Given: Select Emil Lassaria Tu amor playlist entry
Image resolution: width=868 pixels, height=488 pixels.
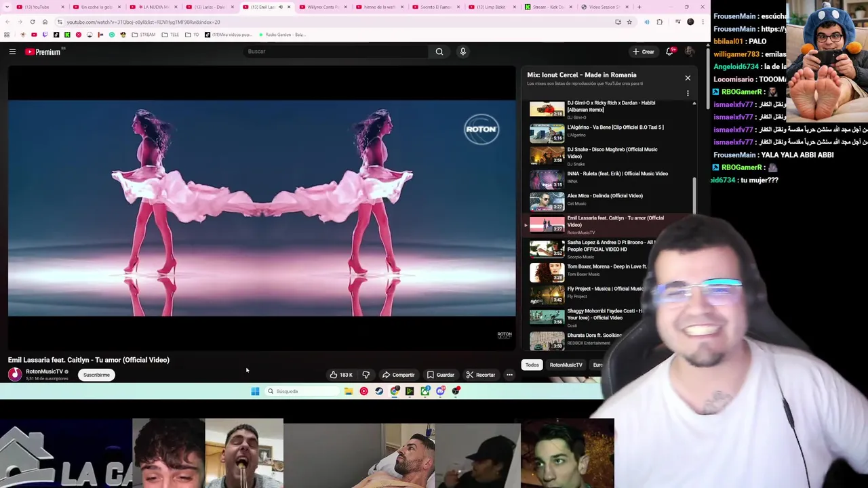Looking at the screenshot, I should click(x=609, y=224).
